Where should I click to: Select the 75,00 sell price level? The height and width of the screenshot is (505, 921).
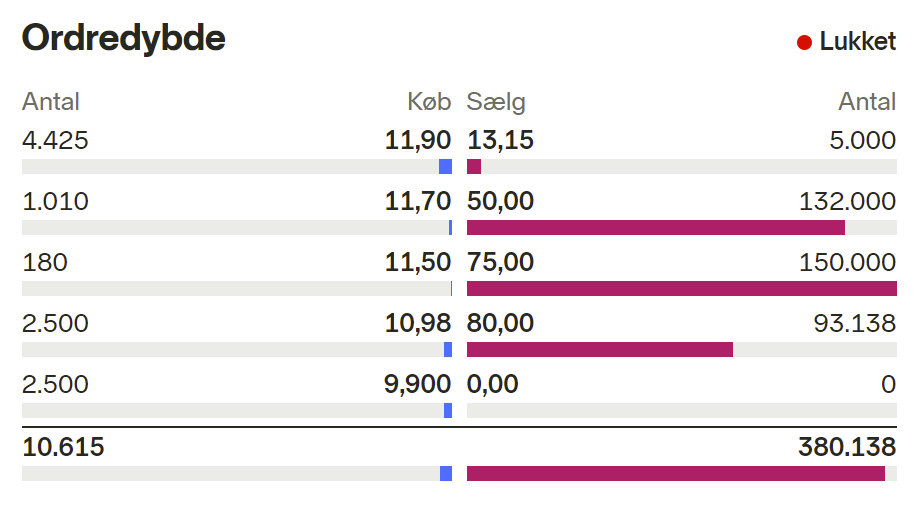[500, 262]
